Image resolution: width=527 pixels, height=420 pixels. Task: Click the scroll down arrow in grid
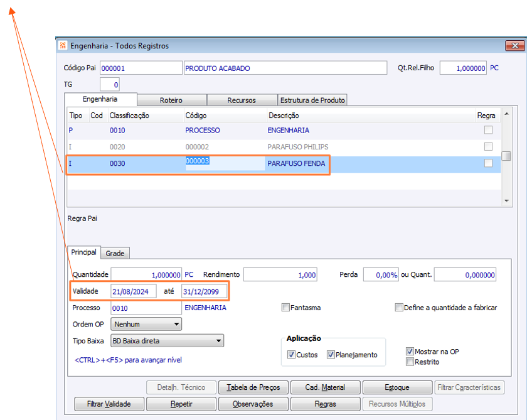506,201
